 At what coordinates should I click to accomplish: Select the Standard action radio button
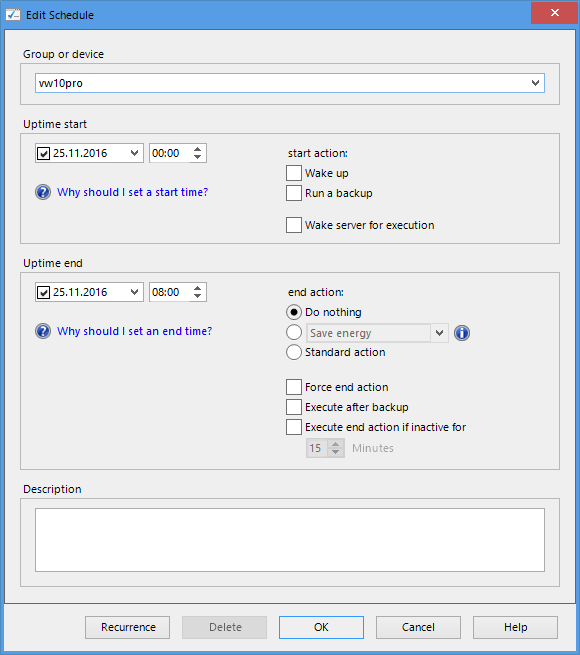point(294,352)
